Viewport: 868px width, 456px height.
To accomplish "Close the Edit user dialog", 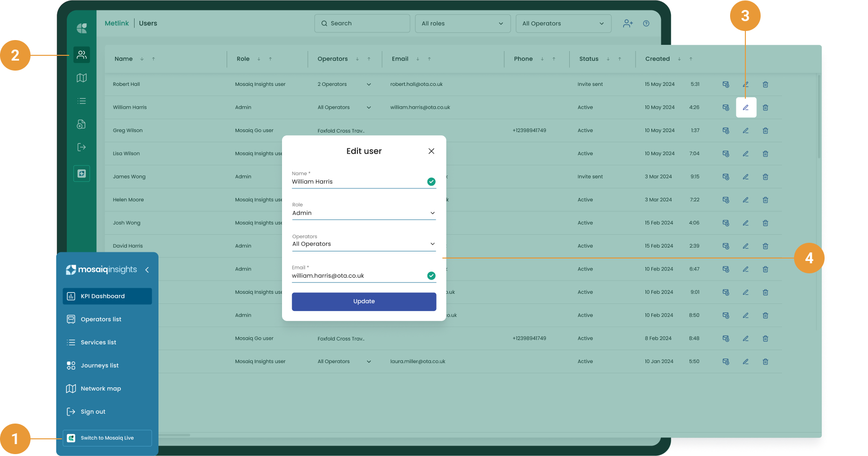I will tap(431, 151).
